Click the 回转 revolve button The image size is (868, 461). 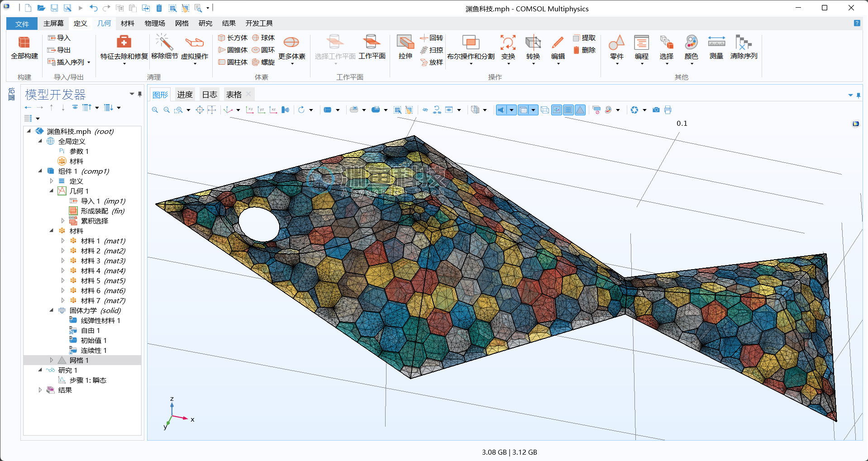pyautogui.click(x=431, y=38)
